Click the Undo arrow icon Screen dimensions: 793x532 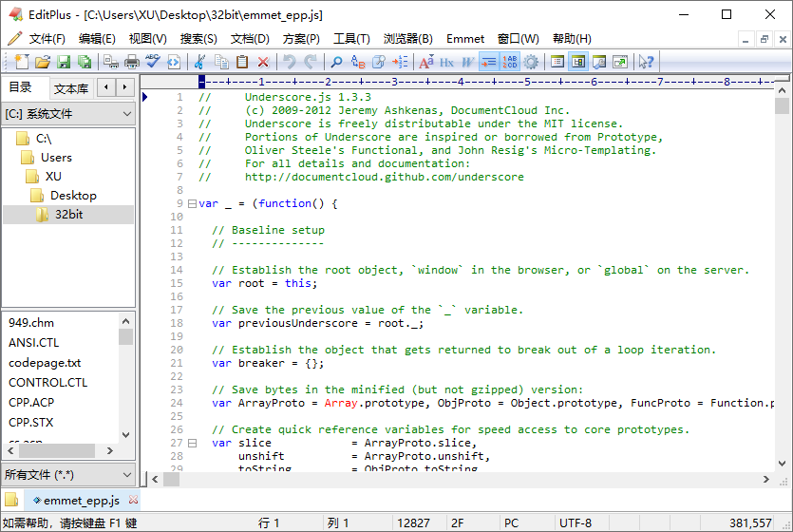[x=290, y=62]
